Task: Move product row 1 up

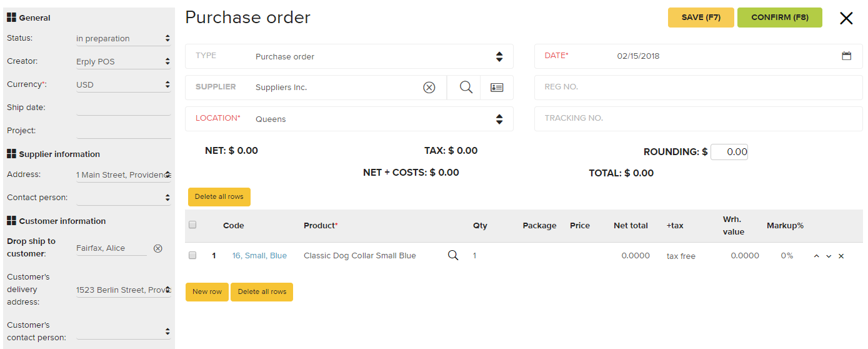Action: click(817, 256)
